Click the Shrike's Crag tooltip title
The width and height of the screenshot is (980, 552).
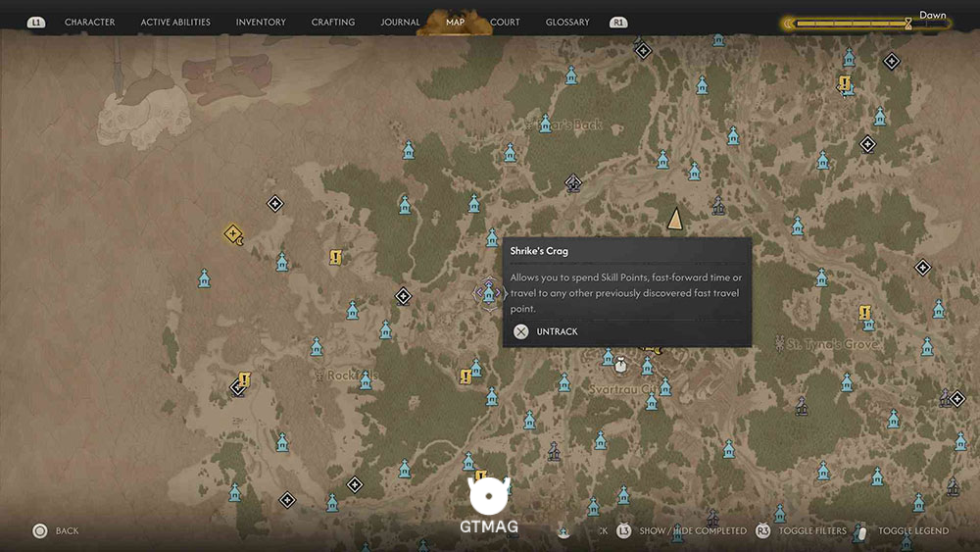tap(539, 251)
